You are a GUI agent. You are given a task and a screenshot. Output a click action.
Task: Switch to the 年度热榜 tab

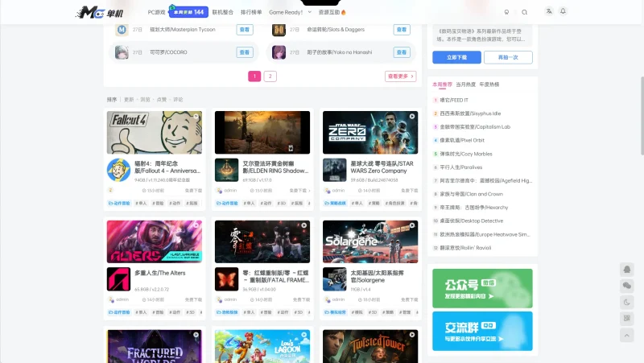click(489, 85)
